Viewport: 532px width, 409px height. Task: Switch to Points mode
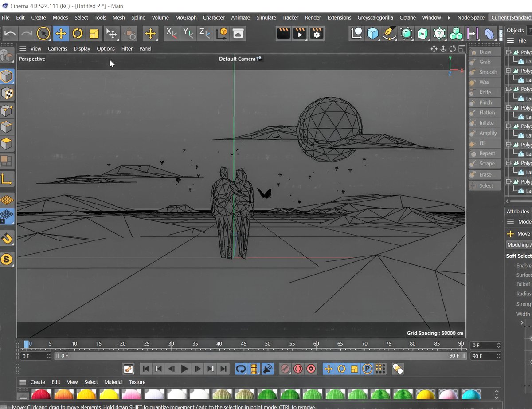(7, 110)
